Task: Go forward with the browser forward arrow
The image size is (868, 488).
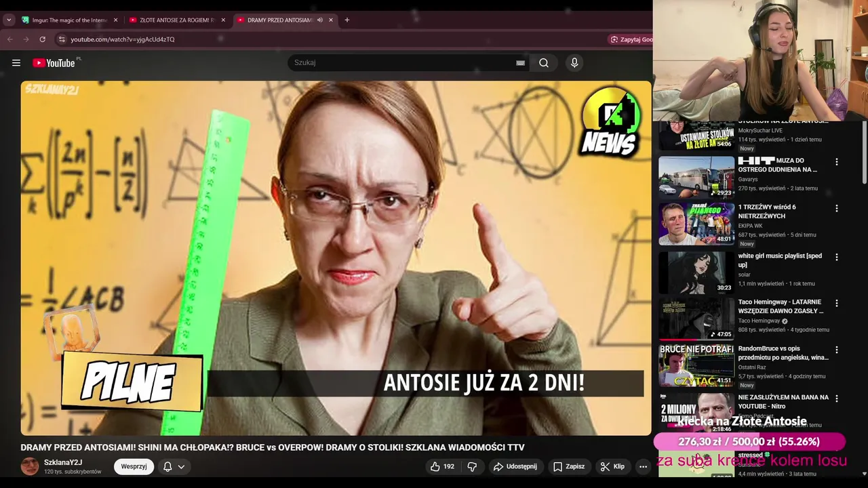Action: [x=26, y=39]
